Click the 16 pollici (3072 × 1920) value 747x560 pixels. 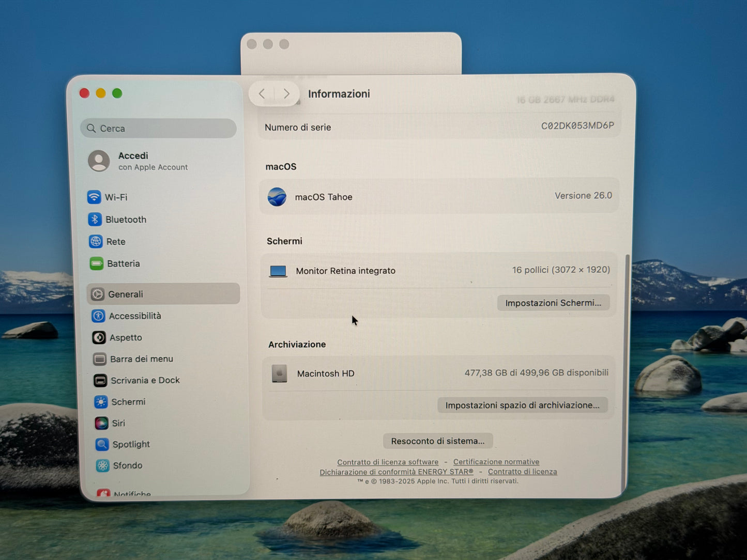pos(561,270)
